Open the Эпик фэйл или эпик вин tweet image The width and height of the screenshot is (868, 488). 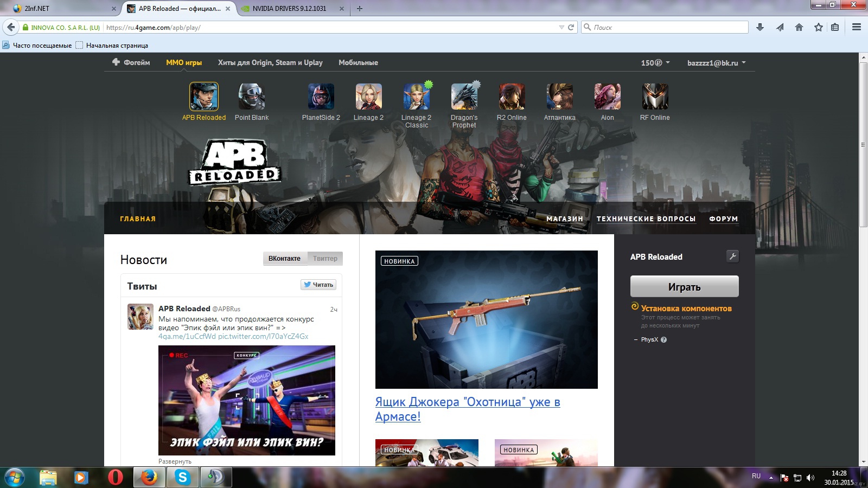[247, 400]
